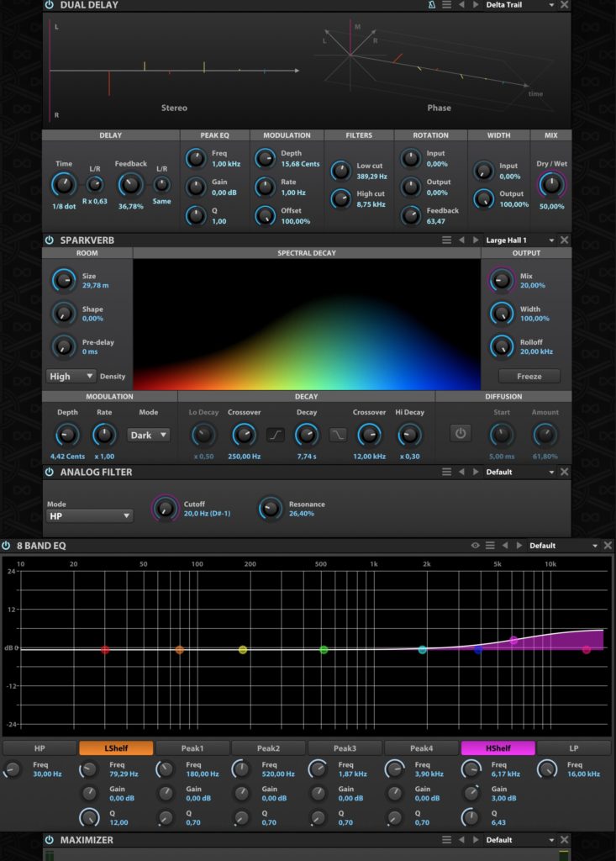Click the yellow Peak1 node on EQ graph
Screen dimensions: 616x861
(x=243, y=650)
